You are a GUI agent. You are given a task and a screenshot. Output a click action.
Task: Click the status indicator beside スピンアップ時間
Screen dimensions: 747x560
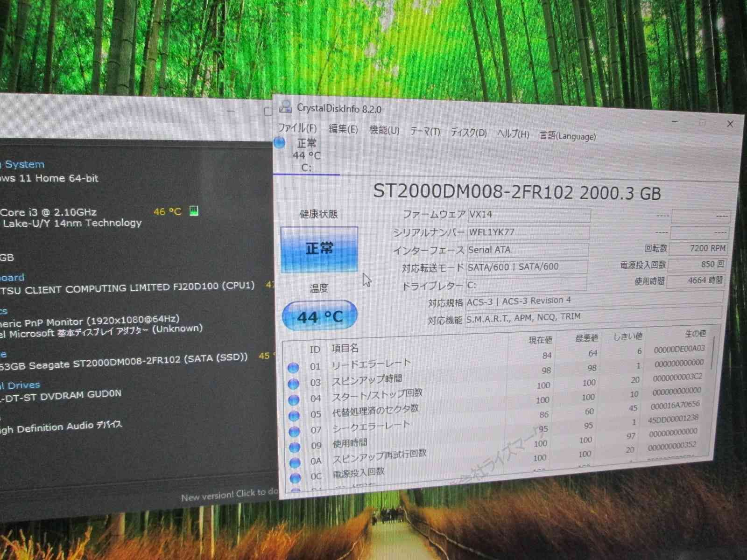[x=294, y=383]
